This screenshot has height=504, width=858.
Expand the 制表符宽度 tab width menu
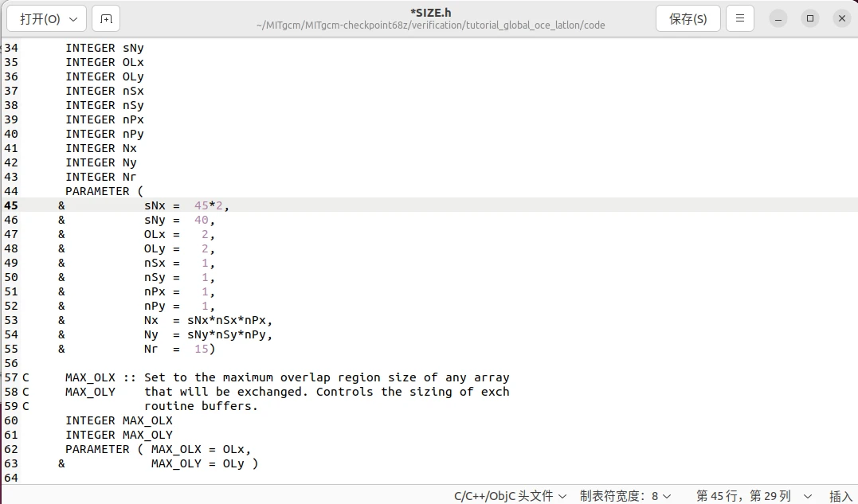pos(625,495)
